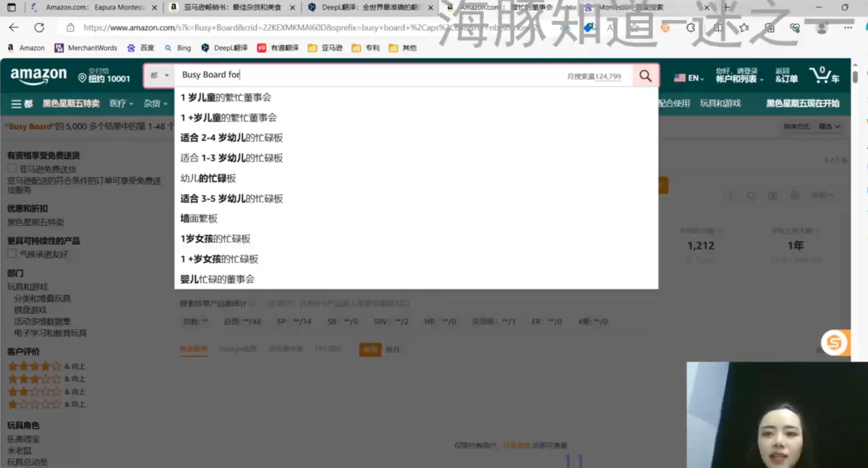
Task: Select suggestion 适合 2-4 岁幼儿的忙碌板
Action: pos(232,137)
